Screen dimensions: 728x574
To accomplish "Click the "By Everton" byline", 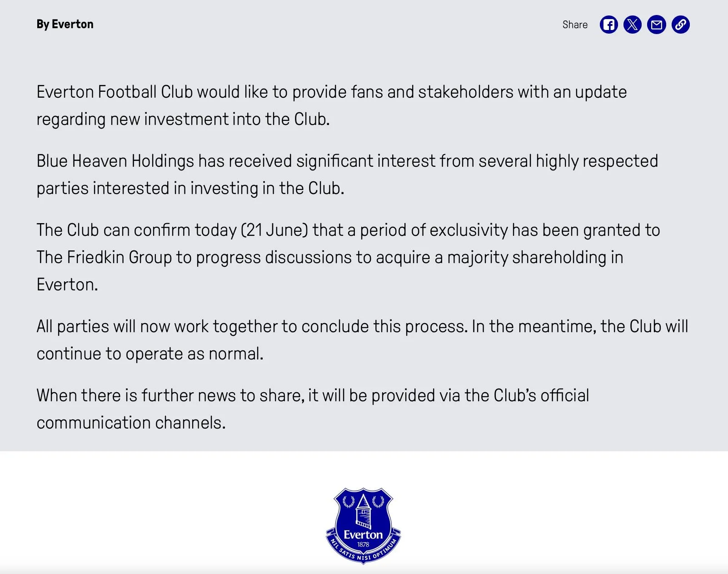I will point(65,24).
